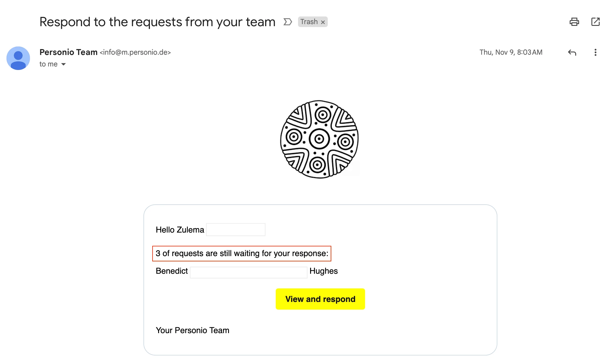Remove the Trash label with the x
This screenshot has height=364, width=612.
[323, 22]
